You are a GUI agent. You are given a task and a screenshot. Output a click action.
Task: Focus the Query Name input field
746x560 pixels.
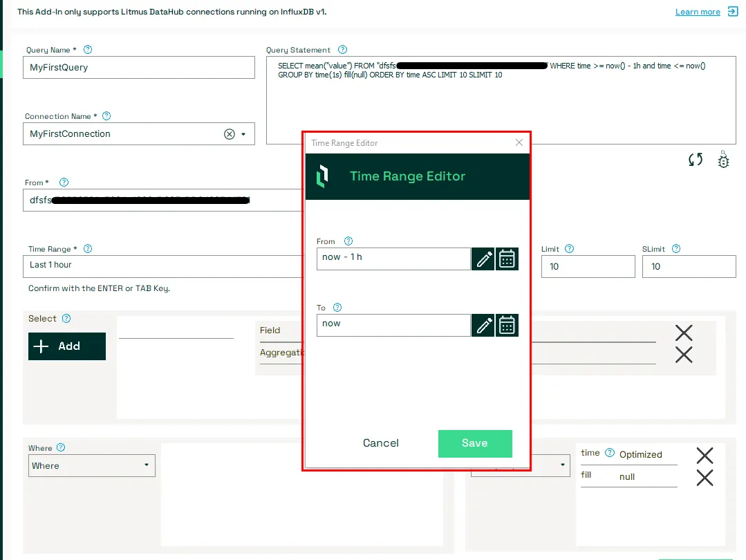pos(139,68)
